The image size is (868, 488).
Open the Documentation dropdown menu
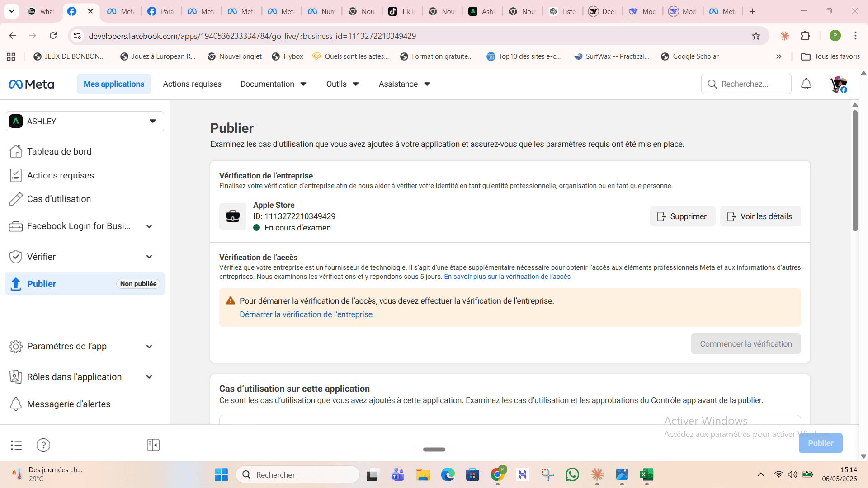pos(274,84)
